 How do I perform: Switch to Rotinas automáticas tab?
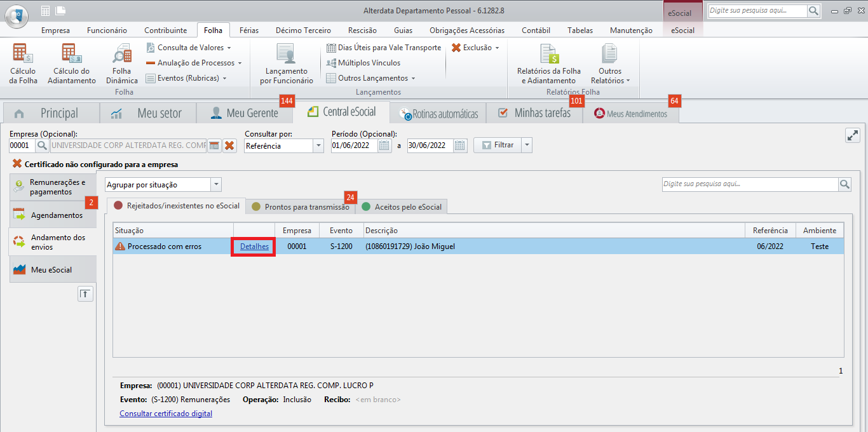coord(438,114)
